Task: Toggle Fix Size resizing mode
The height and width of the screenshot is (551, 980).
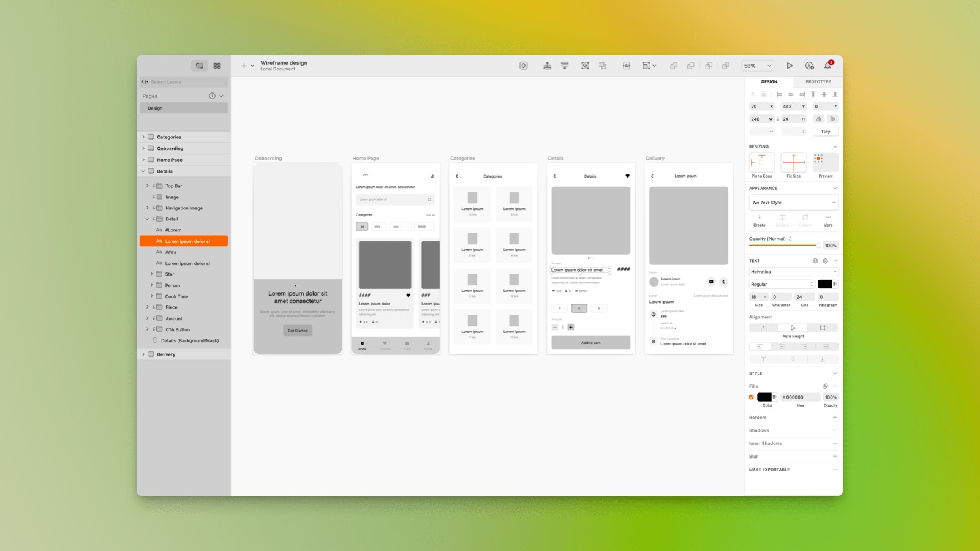Action: tap(793, 162)
